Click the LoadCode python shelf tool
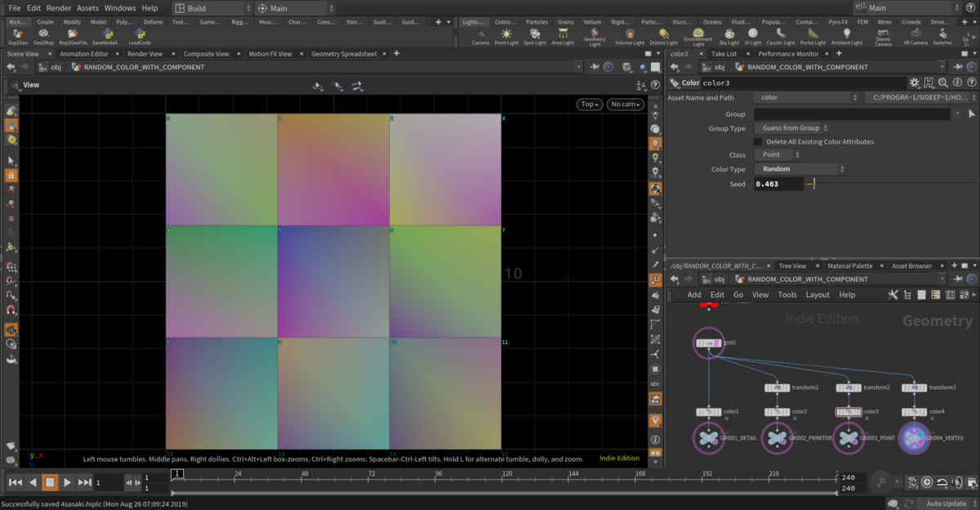Image resolution: width=980 pixels, height=510 pixels. click(x=140, y=36)
